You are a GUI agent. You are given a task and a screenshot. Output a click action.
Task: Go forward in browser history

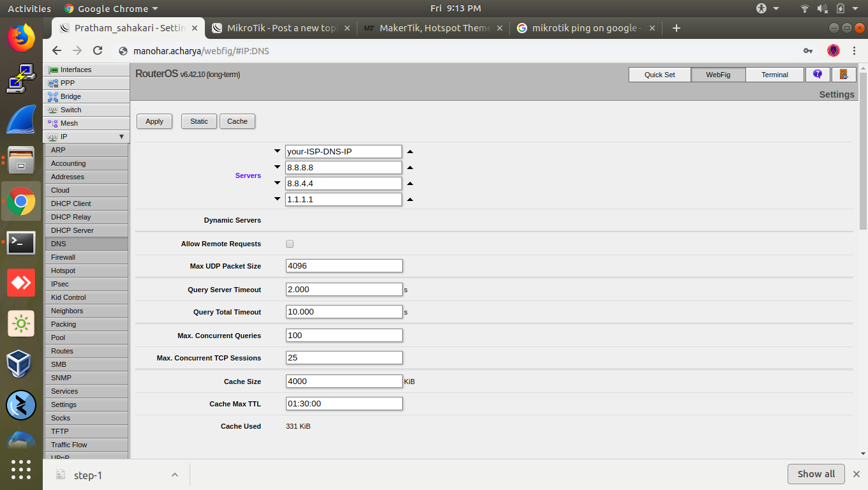tap(77, 50)
